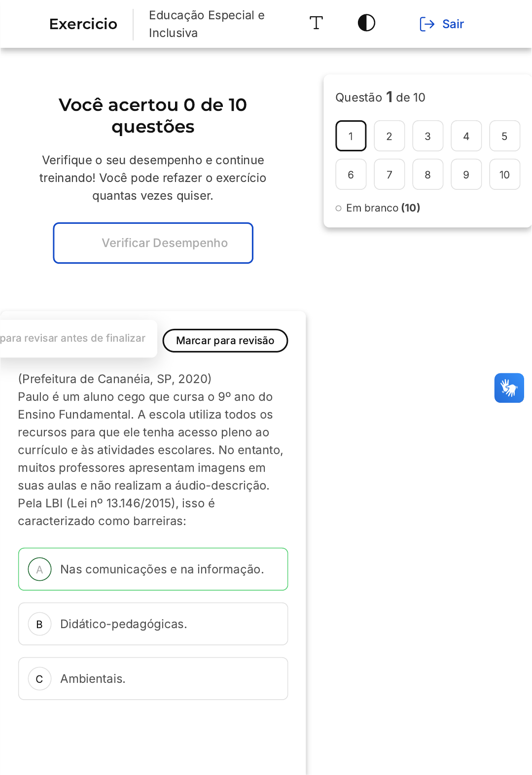Choose answer option C Ambientais
Image resolution: width=532 pixels, height=775 pixels.
click(x=153, y=678)
